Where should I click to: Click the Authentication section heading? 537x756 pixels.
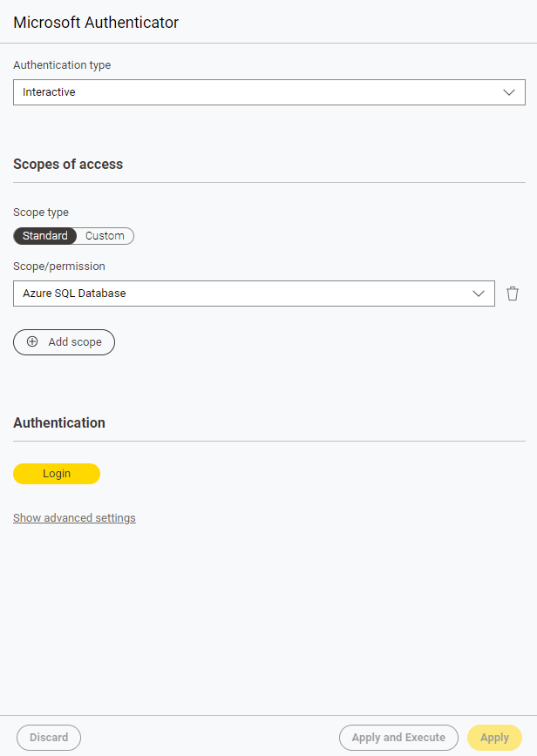click(59, 422)
